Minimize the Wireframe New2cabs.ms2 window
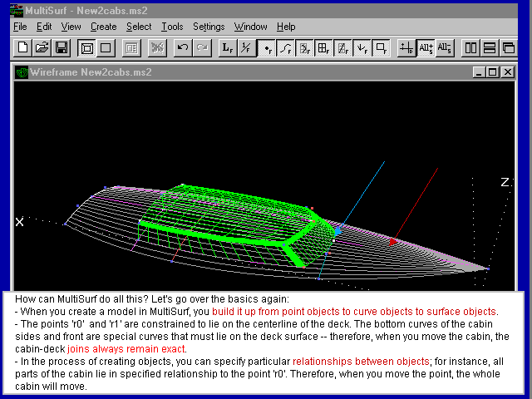 479,72
